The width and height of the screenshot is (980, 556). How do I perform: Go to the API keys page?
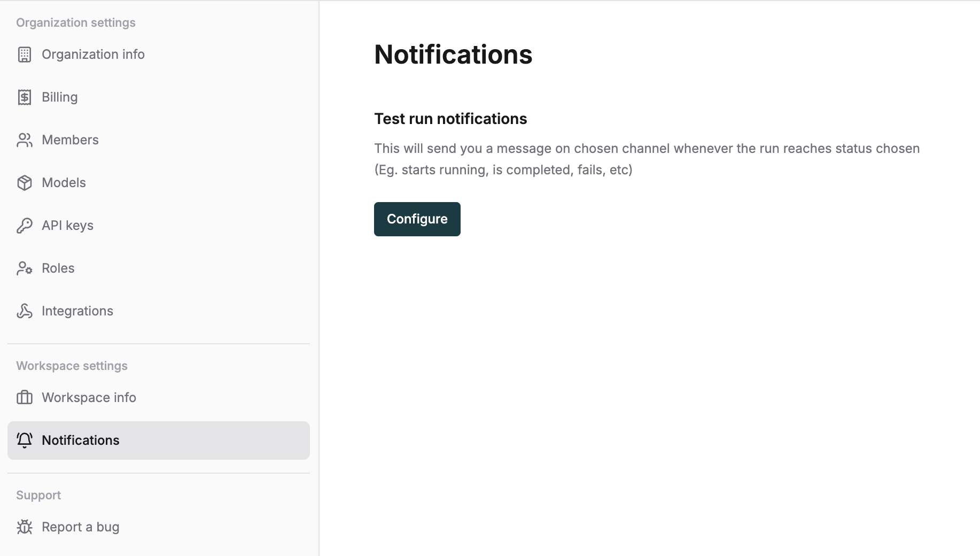tap(67, 225)
